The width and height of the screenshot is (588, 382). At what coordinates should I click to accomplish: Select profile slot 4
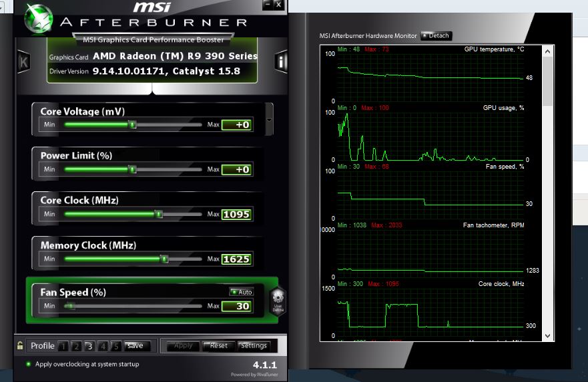click(x=102, y=346)
